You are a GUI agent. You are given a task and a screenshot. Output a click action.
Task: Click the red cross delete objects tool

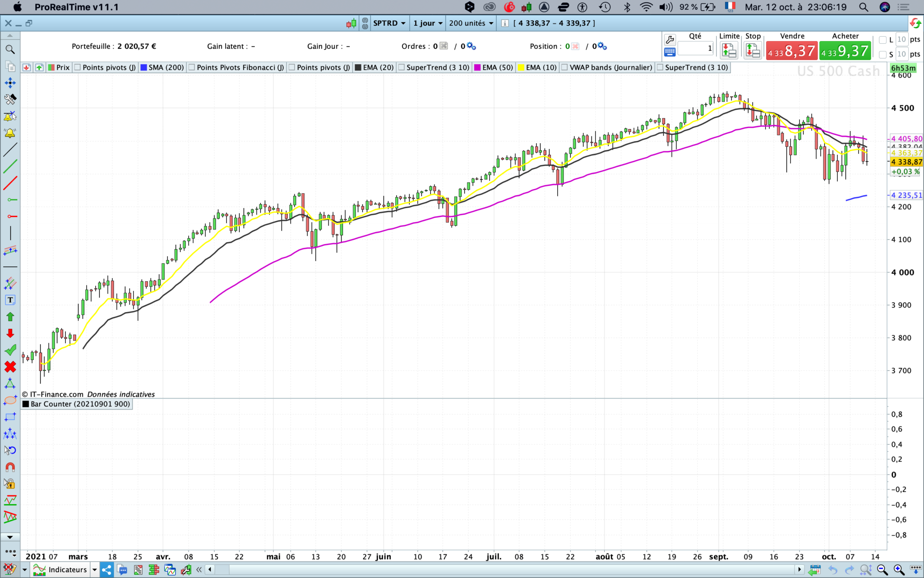click(x=10, y=367)
